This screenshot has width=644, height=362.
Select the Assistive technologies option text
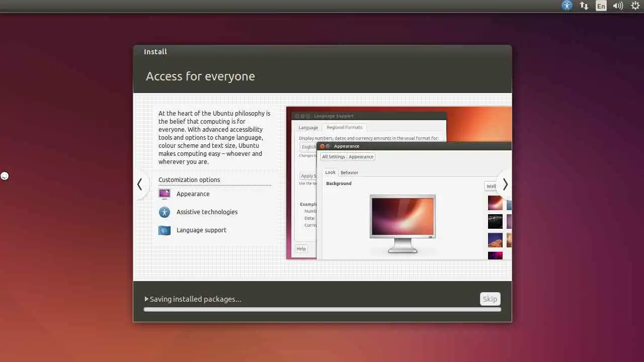207,212
